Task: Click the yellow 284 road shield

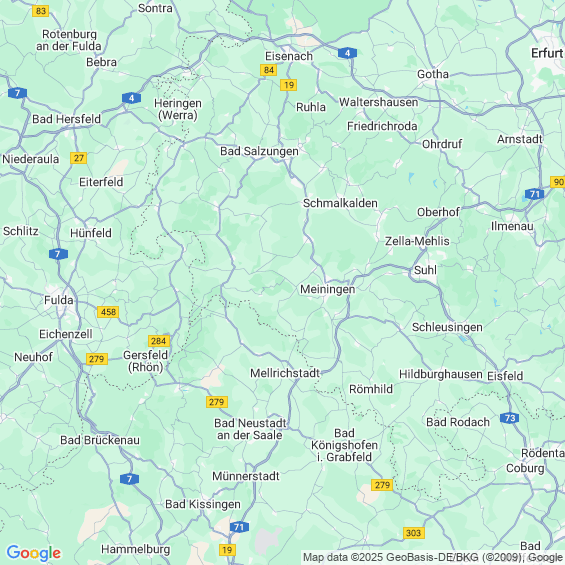Action: 159,341
